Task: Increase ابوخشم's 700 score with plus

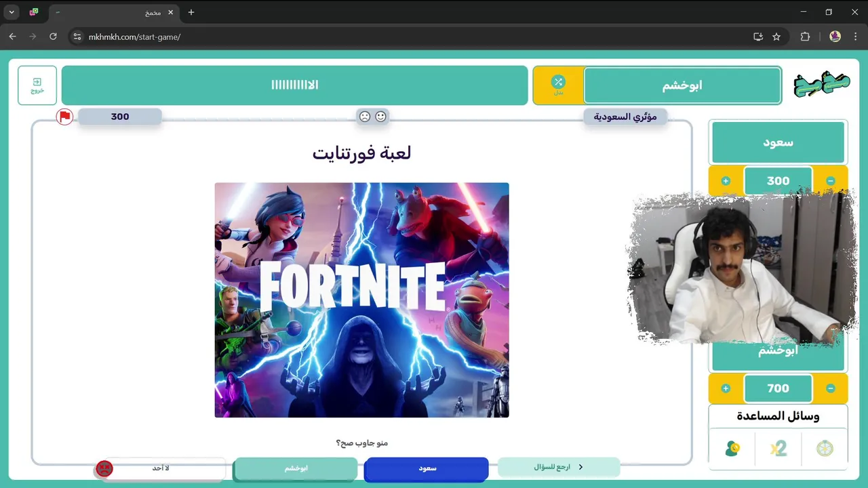Action: 726,388
